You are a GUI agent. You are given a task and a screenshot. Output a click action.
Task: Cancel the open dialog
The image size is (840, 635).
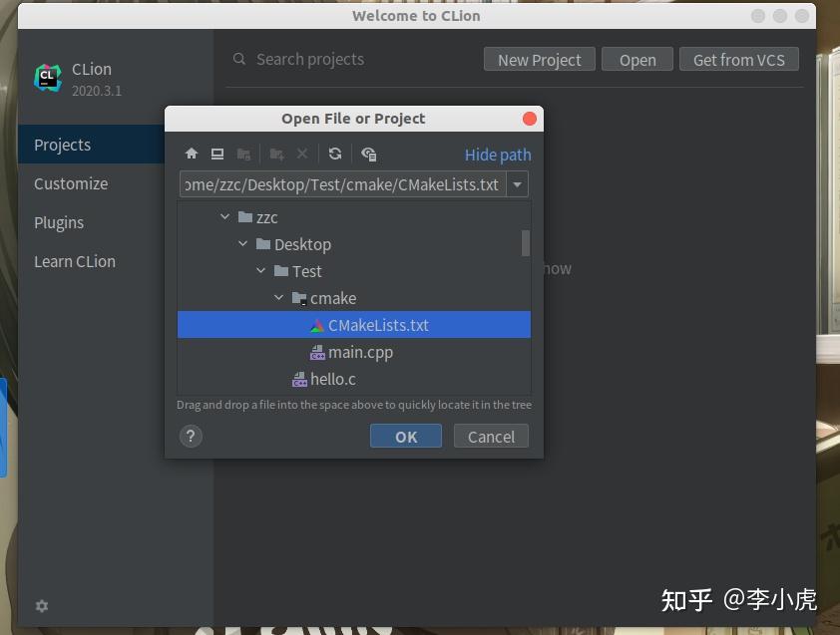pos(491,437)
